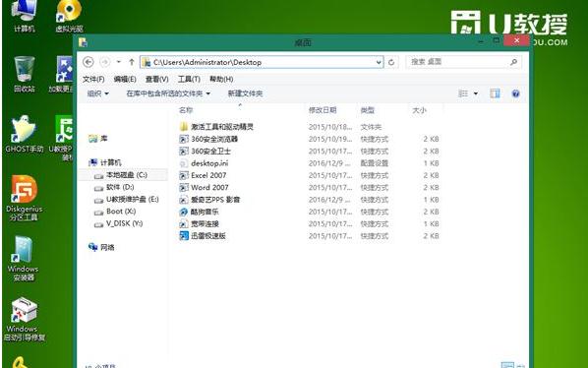This screenshot has width=588, height=368.
Task: Open the Help icon
Action: point(515,93)
